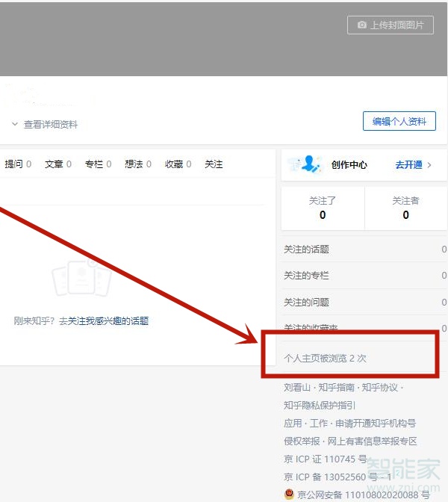Open the 关注的话题 list
The height and width of the screenshot is (502, 448).
307,250
